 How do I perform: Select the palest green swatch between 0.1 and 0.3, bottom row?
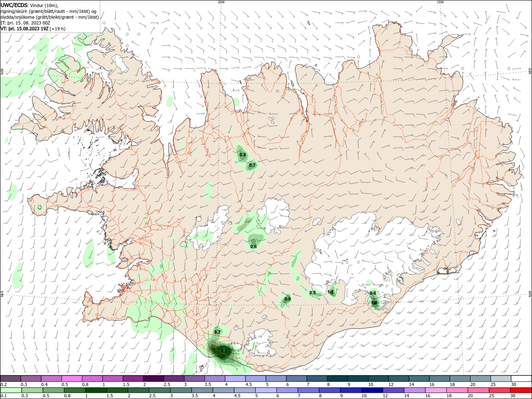point(11,390)
